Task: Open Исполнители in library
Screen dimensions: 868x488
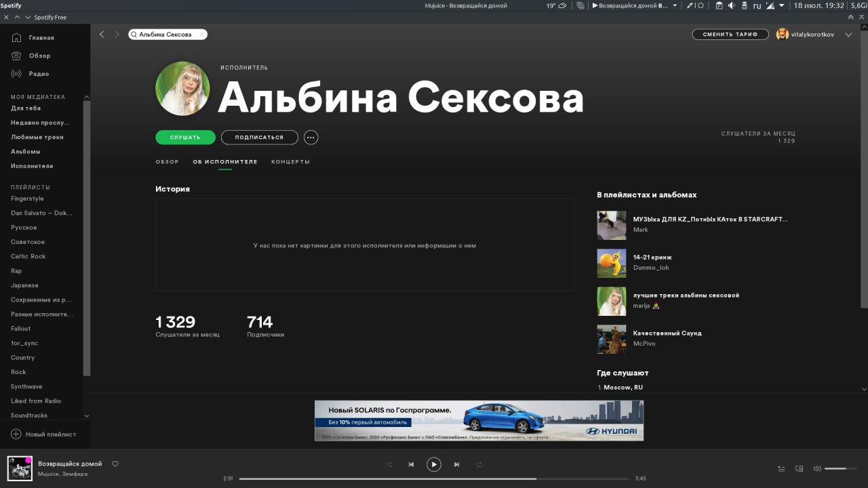Action: 32,166
